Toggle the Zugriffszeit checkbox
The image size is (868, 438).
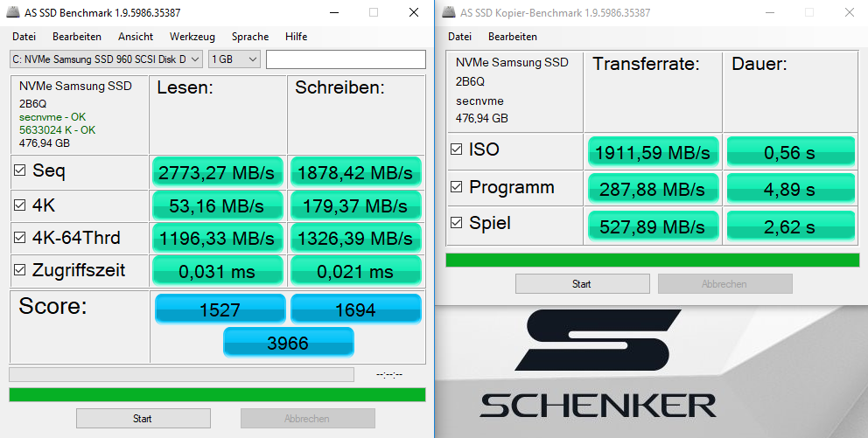(x=20, y=270)
